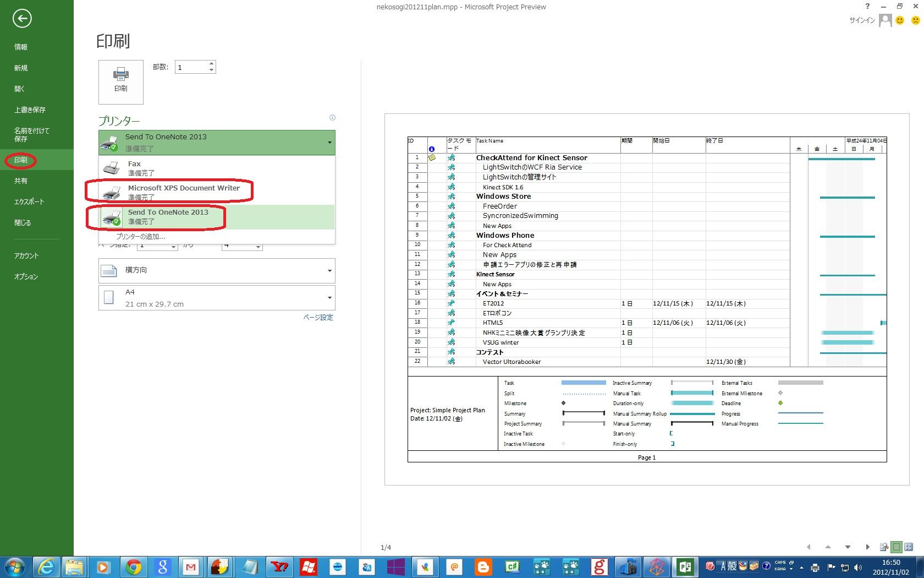The width and height of the screenshot is (924, 578).
Task: Open Google Chrome from the taskbar
Action: coord(134,566)
